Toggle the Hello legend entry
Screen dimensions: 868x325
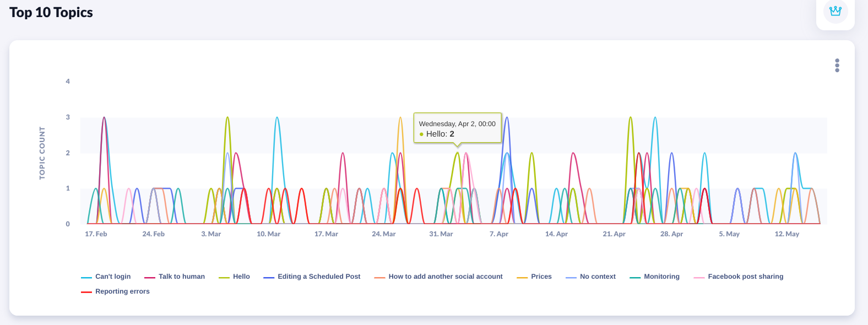241,277
